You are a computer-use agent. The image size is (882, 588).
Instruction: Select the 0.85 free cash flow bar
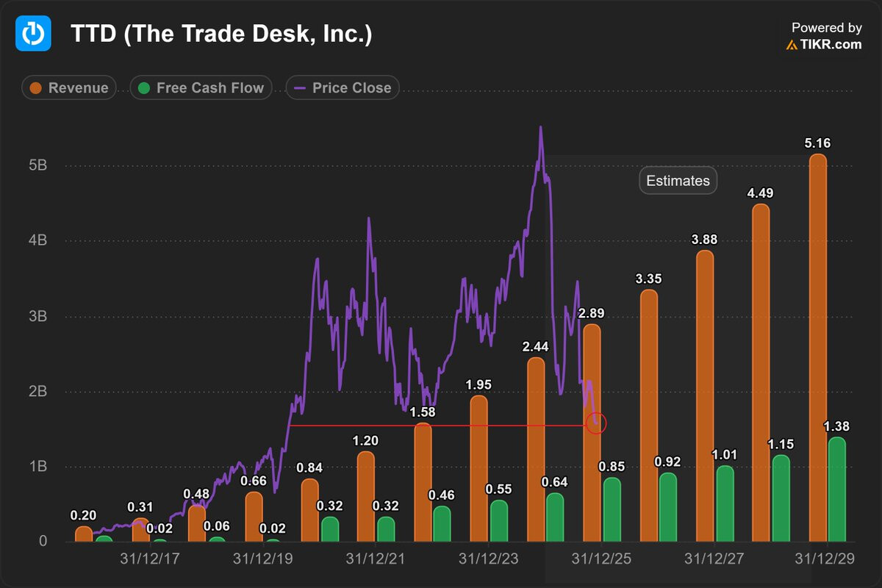(611, 509)
